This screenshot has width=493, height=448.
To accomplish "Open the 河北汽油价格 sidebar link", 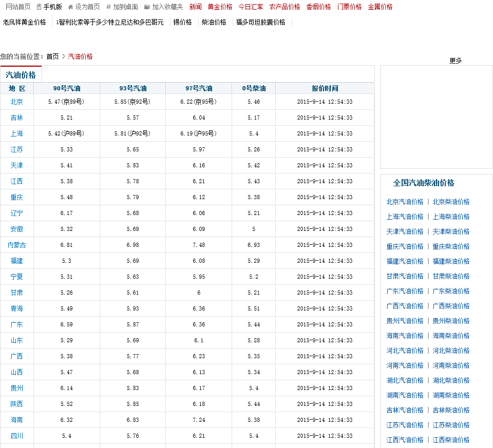I will click(x=405, y=351).
